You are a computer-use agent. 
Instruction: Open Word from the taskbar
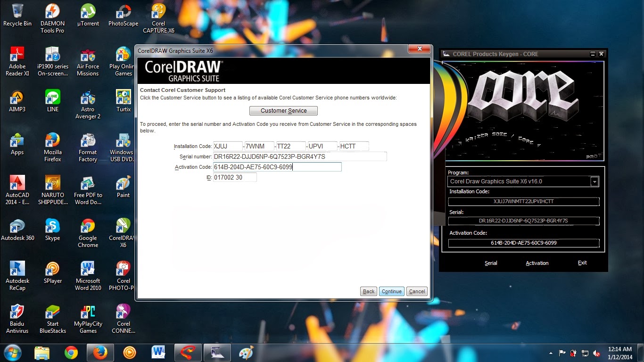(158, 353)
